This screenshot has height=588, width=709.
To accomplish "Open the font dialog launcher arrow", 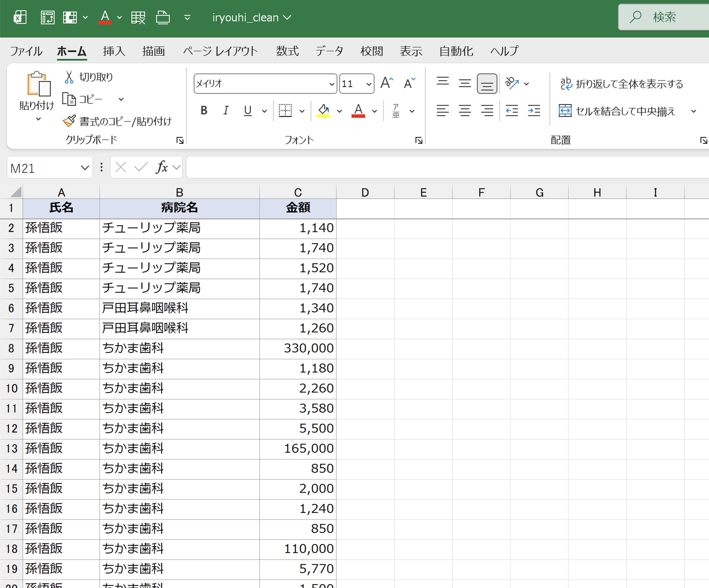I will tap(419, 140).
